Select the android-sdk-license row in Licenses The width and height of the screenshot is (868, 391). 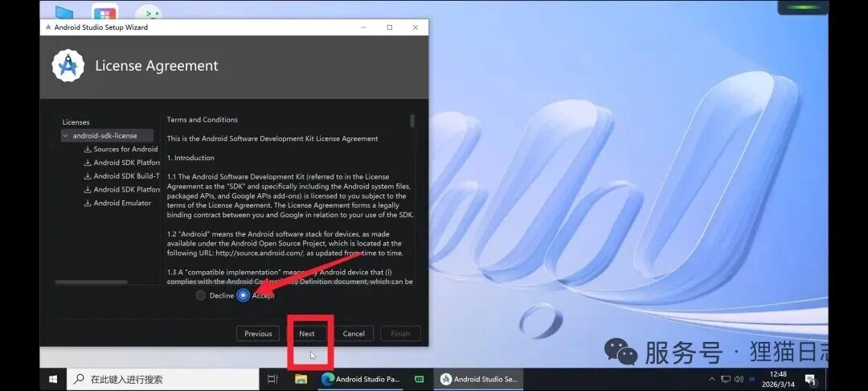point(108,136)
